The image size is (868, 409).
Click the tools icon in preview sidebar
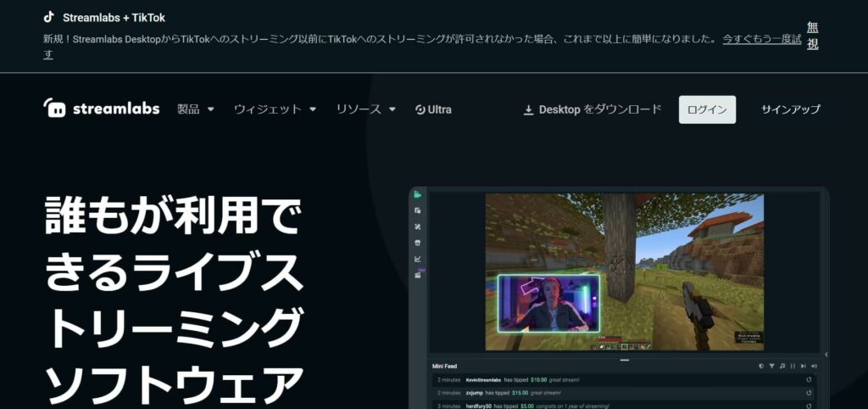pos(417,227)
